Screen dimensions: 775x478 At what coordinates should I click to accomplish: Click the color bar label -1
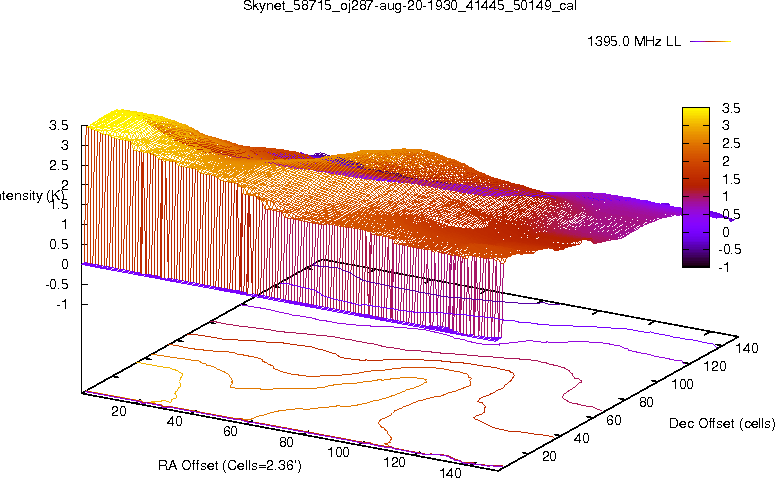723,267
